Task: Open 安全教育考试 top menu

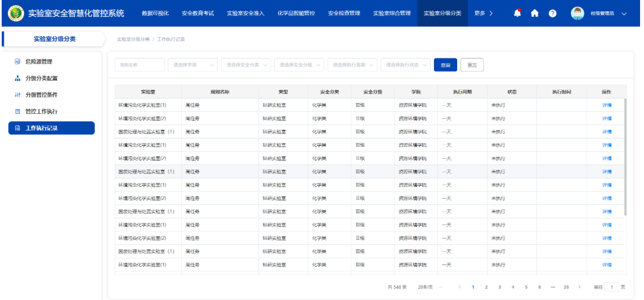Action: click(198, 13)
